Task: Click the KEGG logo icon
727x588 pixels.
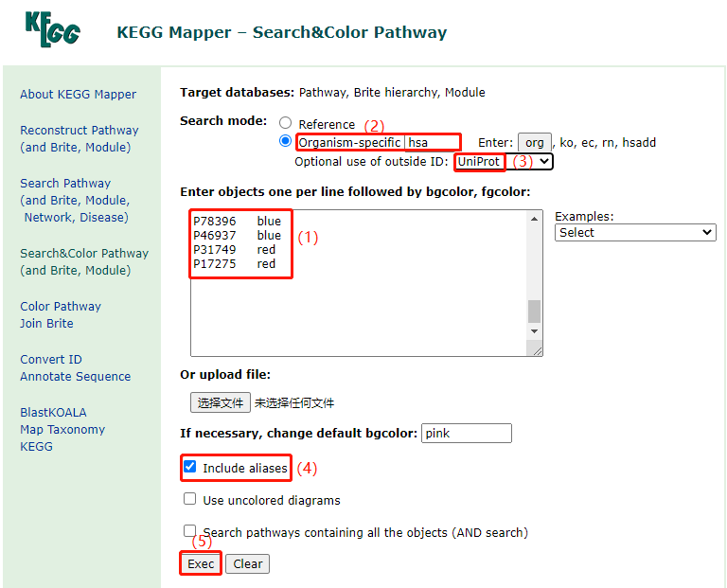Action: tap(52, 29)
